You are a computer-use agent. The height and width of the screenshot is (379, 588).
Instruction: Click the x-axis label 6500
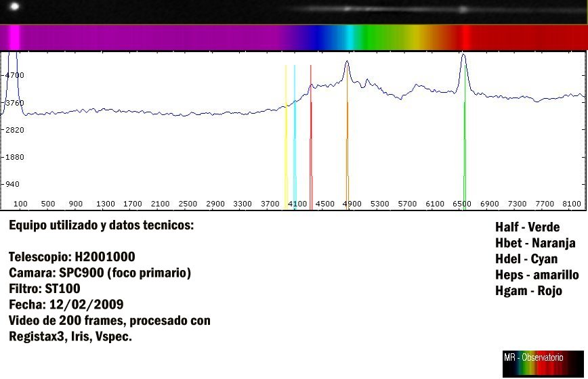click(462, 204)
